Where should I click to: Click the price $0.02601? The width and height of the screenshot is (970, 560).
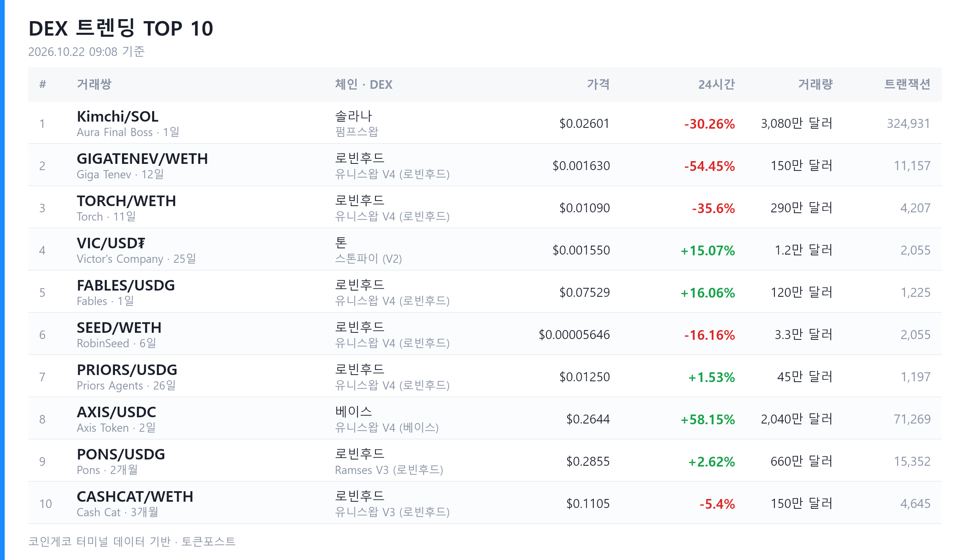click(584, 124)
